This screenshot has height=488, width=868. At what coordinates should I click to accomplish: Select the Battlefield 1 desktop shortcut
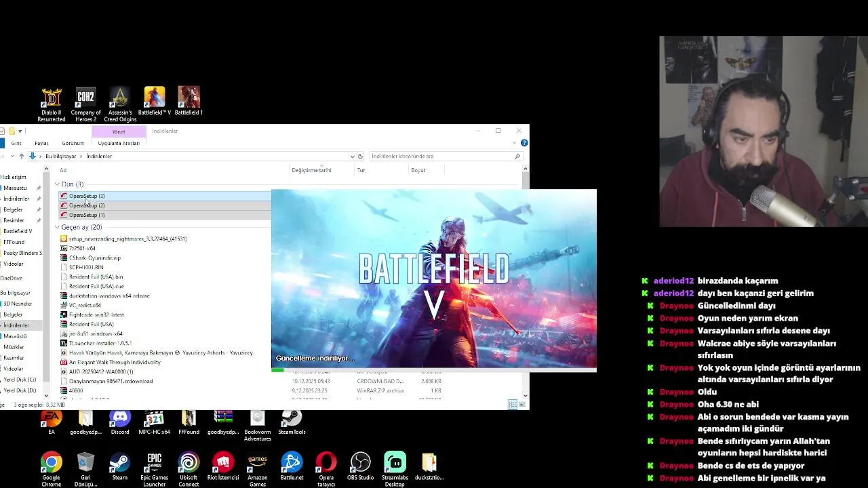[x=189, y=101]
